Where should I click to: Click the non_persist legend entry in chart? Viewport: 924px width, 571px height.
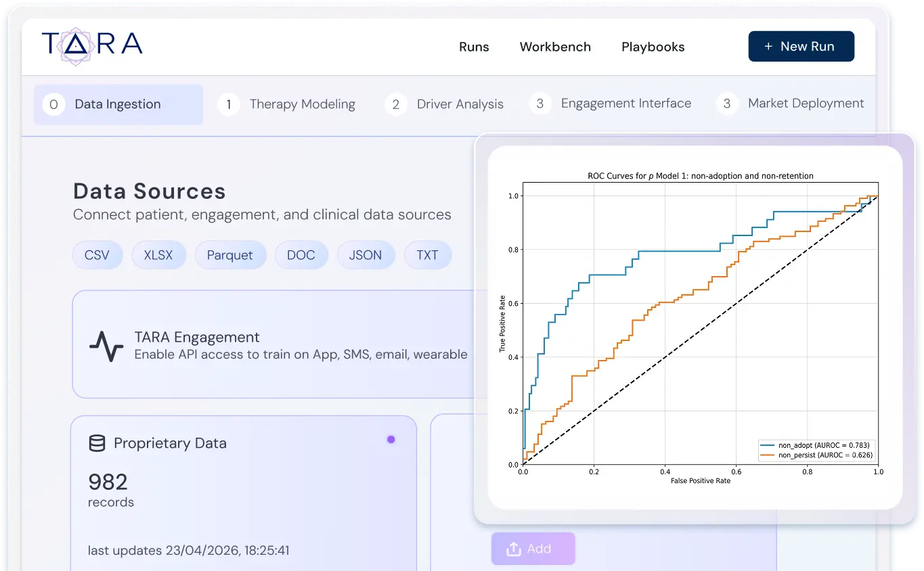[816, 455]
